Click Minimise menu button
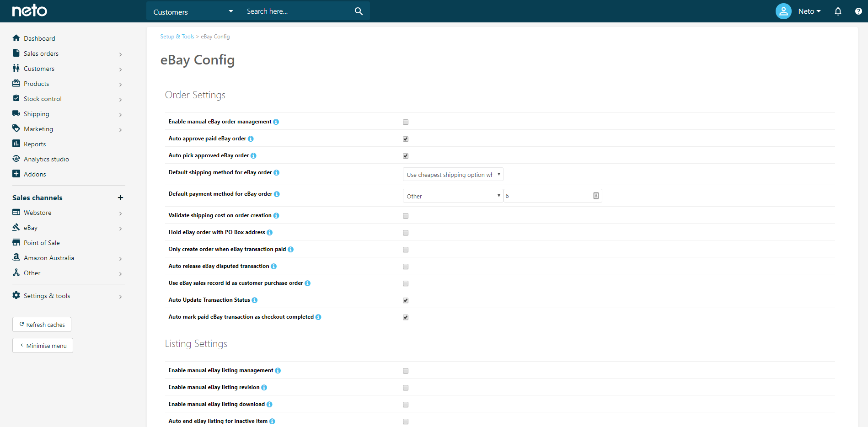Image resolution: width=868 pixels, height=427 pixels. [43, 345]
